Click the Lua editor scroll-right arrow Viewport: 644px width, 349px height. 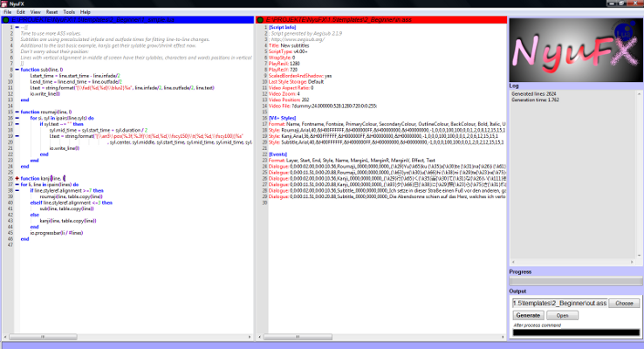(x=250, y=337)
